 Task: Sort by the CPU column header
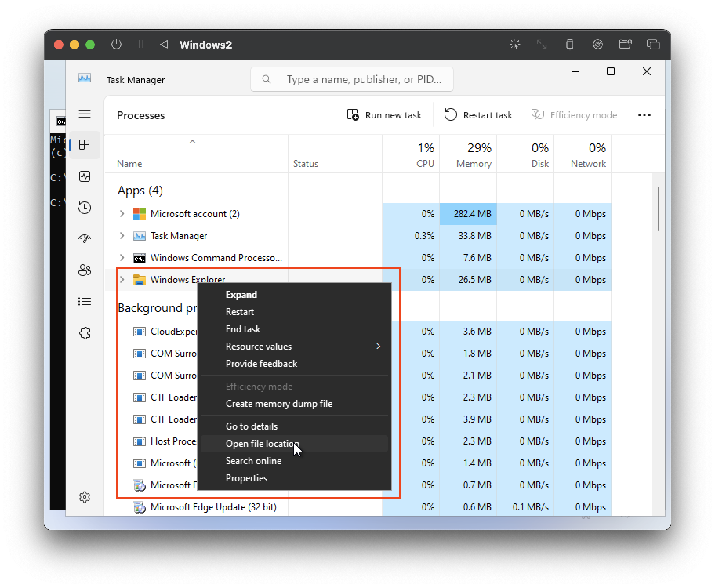[x=411, y=155]
